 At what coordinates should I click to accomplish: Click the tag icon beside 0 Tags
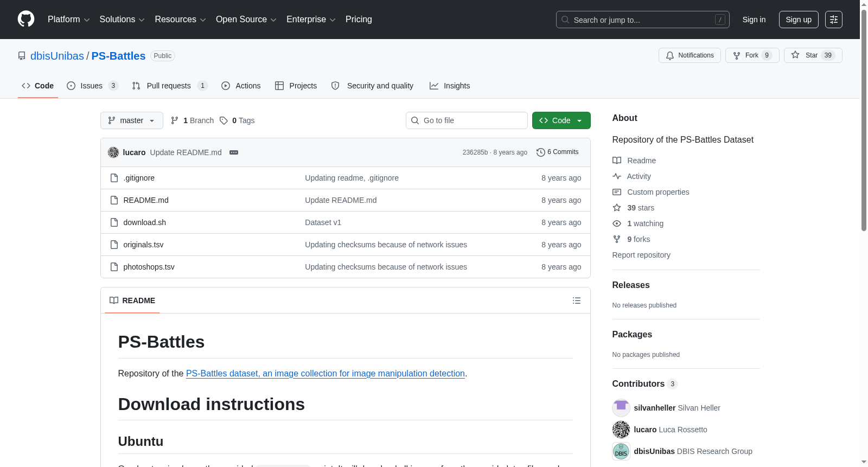point(224,120)
